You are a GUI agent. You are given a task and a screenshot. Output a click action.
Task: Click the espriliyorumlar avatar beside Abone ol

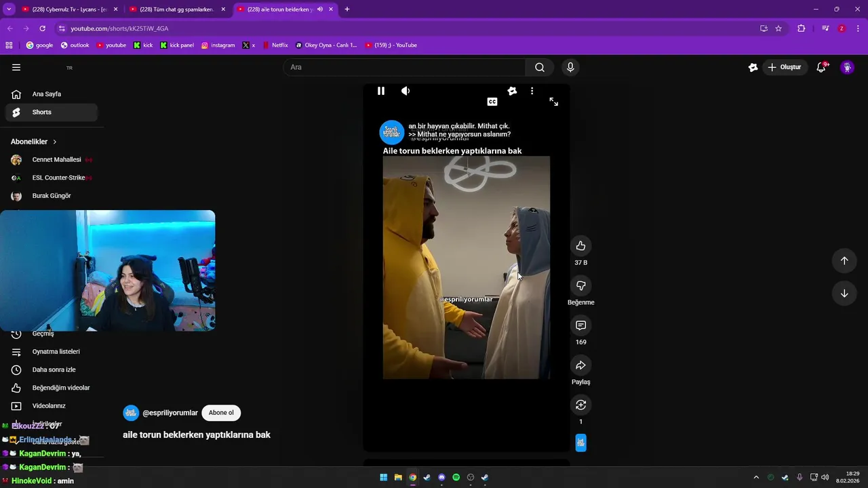tap(131, 413)
